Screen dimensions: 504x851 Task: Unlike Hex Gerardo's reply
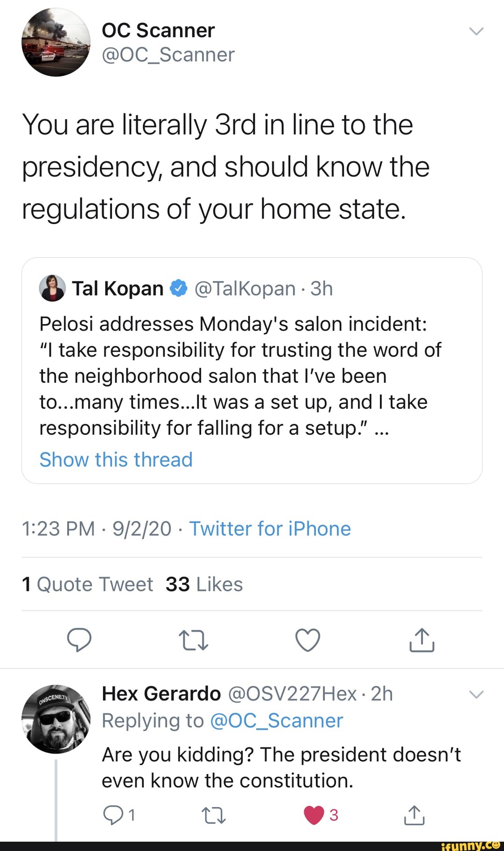(x=314, y=815)
